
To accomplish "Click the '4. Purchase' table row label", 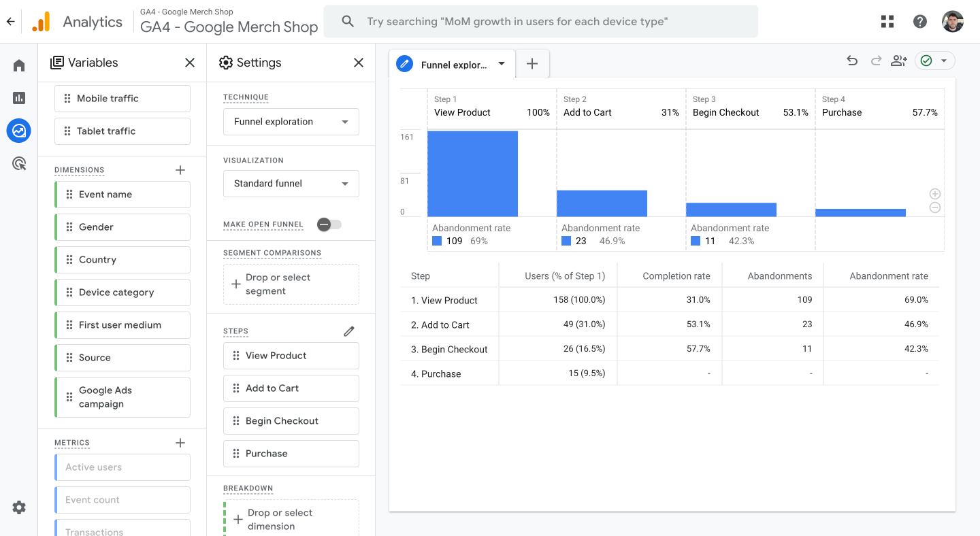I will [436, 374].
